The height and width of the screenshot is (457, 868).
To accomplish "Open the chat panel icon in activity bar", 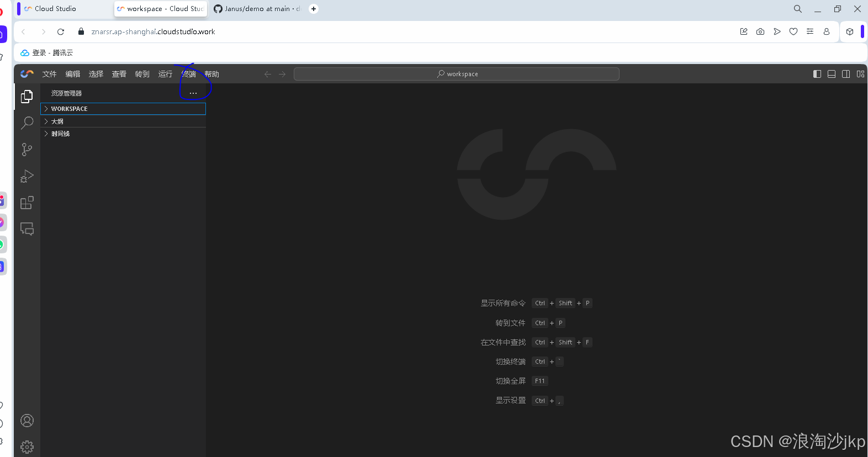I will (27, 228).
